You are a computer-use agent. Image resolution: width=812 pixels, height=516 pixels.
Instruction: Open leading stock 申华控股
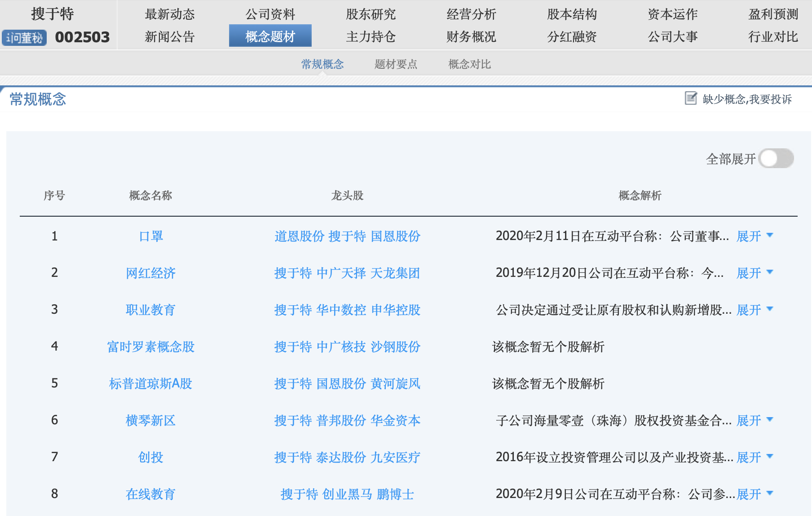tap(396, 310)
